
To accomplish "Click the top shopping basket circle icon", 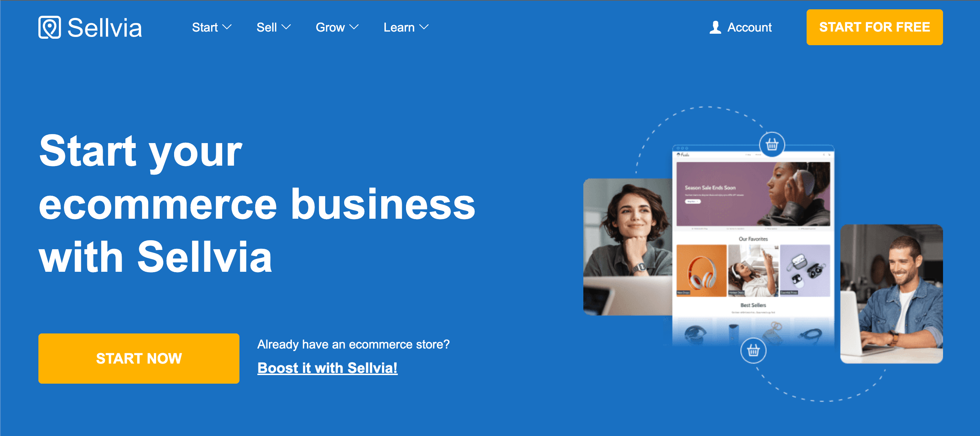I will point(771,144).
